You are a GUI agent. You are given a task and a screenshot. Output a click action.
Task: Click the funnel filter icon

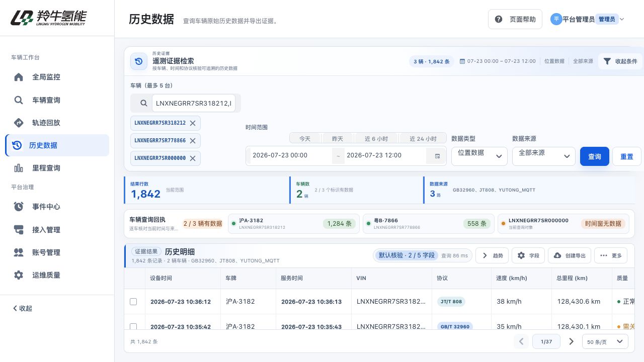click(607, 61)
